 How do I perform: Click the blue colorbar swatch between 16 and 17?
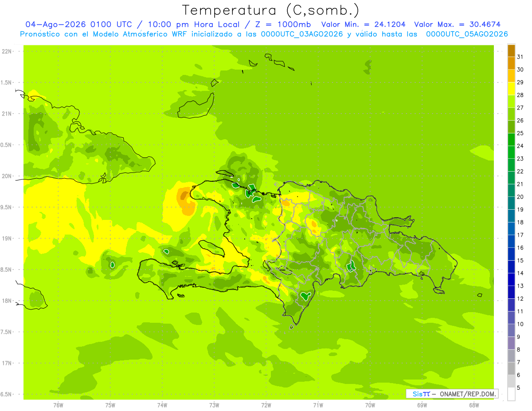pyautogui.click(x=511, y=241)
